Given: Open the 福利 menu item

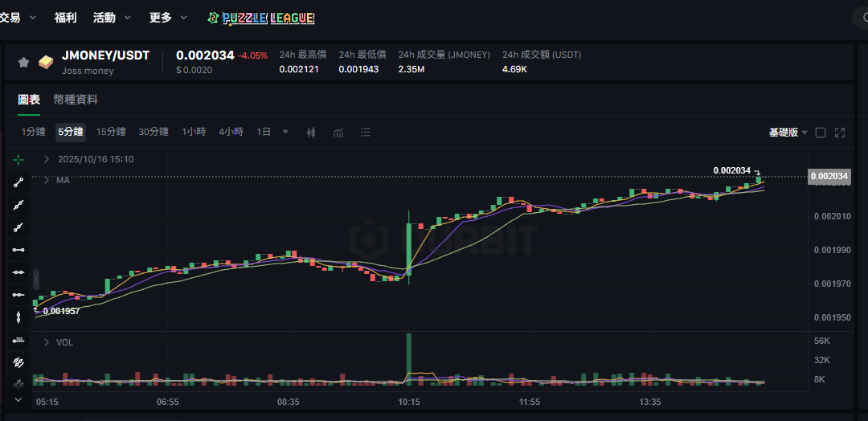Looking at the screenshot, I should point(65,18).
